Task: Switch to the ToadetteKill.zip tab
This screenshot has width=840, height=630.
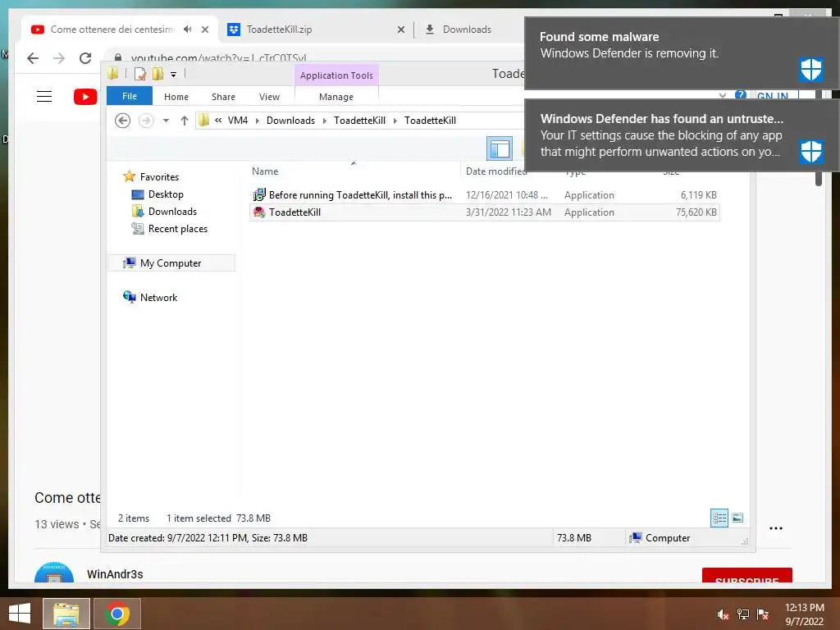Action: pyautogui.click(x=316, y=30)
